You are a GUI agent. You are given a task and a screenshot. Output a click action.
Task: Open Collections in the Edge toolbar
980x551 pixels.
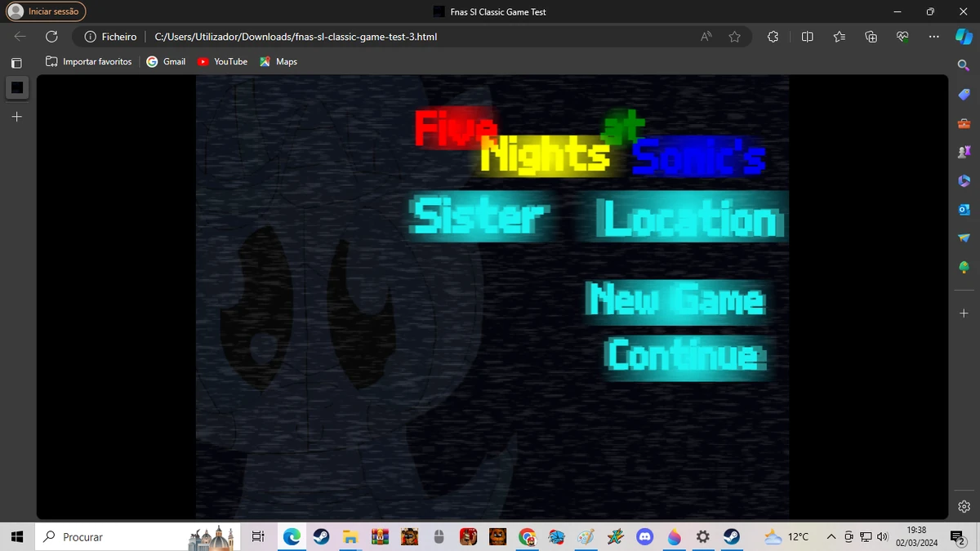click(871, 36)
